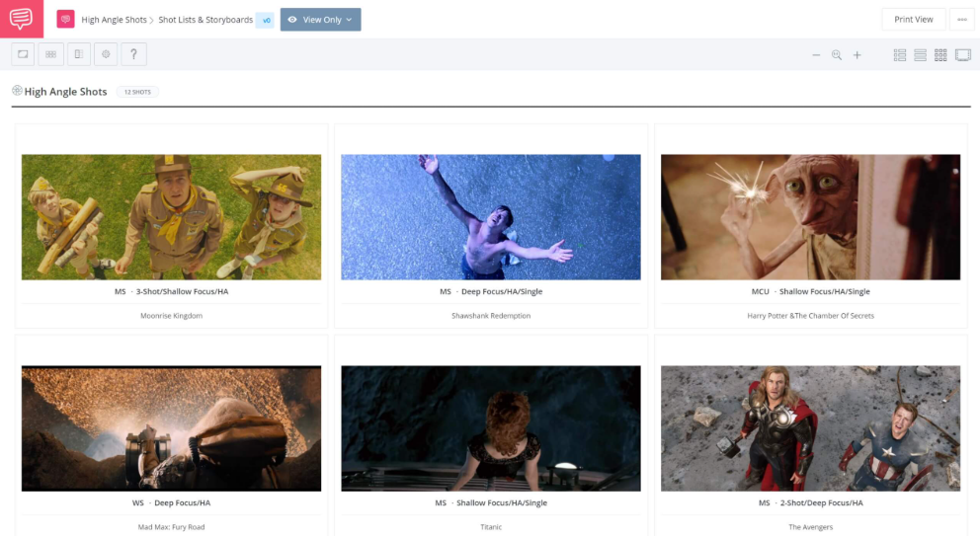Open the Mad Max: Fury Road thumbnail
The height and width of the screenshot is (536, 980).
point(171,428)
